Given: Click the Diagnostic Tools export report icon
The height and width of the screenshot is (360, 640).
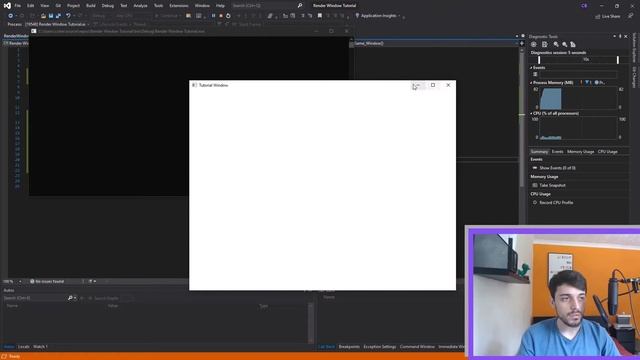Looking at the screenshot, I should (544, 44).
